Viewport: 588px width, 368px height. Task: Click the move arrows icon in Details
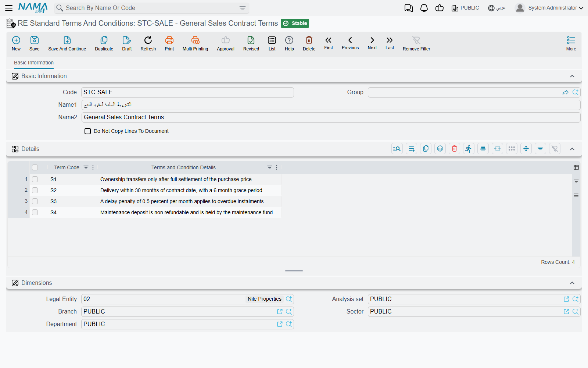526,149
